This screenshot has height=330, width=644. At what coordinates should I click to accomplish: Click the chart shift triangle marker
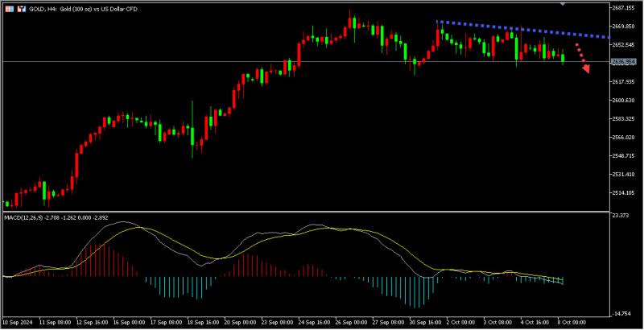562,4
